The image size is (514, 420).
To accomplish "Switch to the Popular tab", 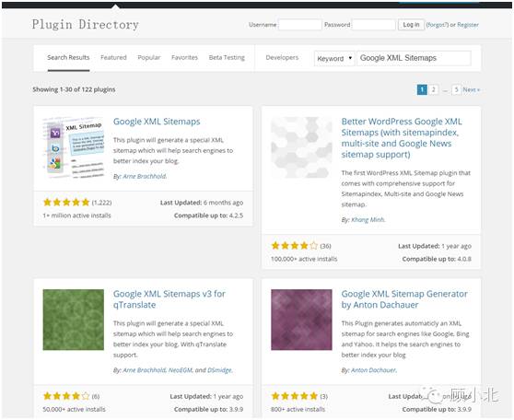I will pyautogui.click(x=149, y=57).
